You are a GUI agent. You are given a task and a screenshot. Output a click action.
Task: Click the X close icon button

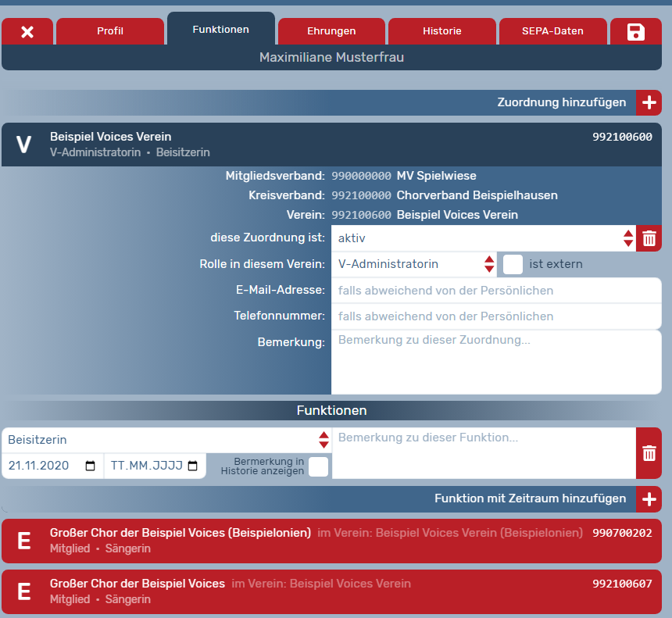pos(27,32)
